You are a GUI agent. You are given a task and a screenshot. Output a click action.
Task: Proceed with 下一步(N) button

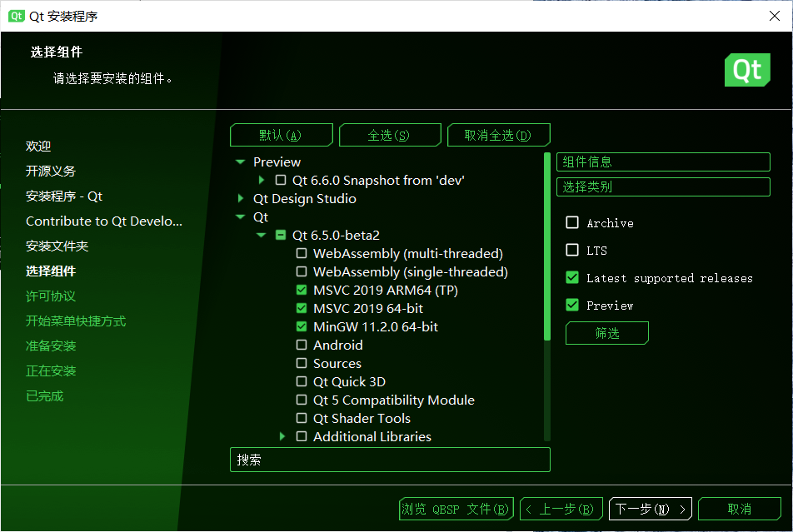coord(651,509)
